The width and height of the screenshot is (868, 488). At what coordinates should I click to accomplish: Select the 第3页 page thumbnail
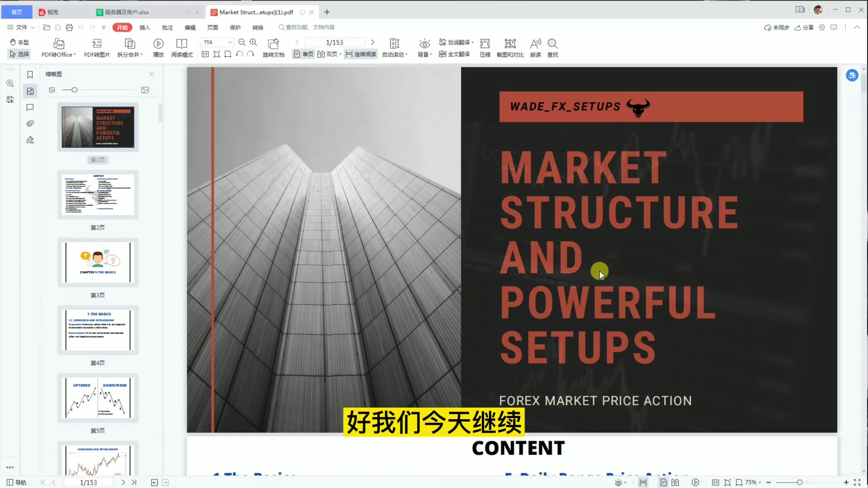pyautogui.click(x=98, y=263)
